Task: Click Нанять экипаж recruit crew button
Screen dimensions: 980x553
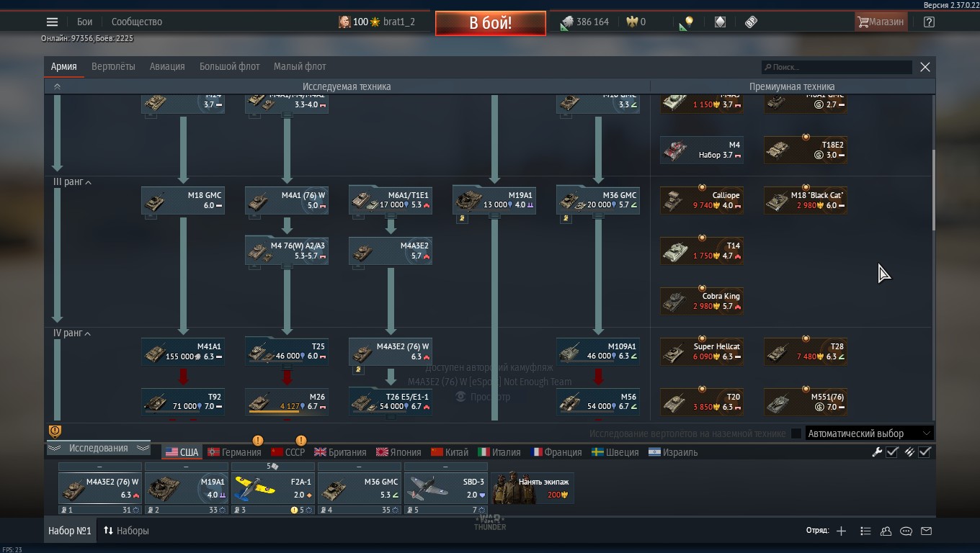Action: click(533, 488)
